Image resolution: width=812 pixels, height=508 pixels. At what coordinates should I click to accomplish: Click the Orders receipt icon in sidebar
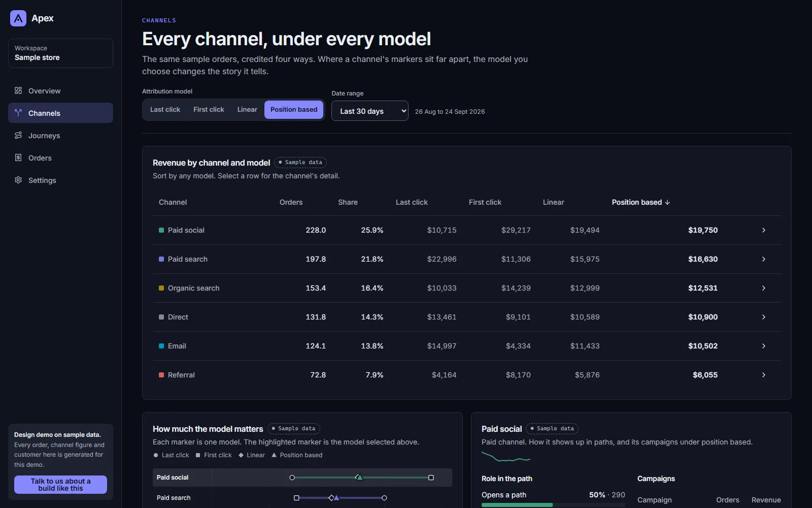18,157
